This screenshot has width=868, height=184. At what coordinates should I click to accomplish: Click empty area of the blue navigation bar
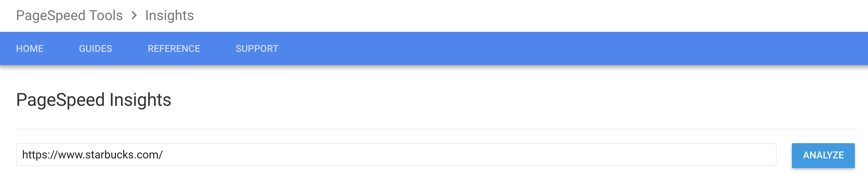(554, 48)
